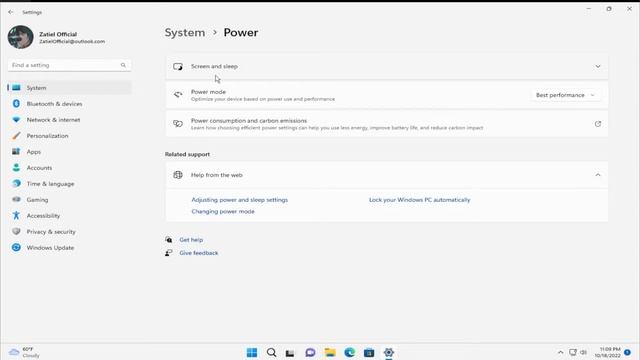Open the Zatiel Official profile picture

(20, 37)
